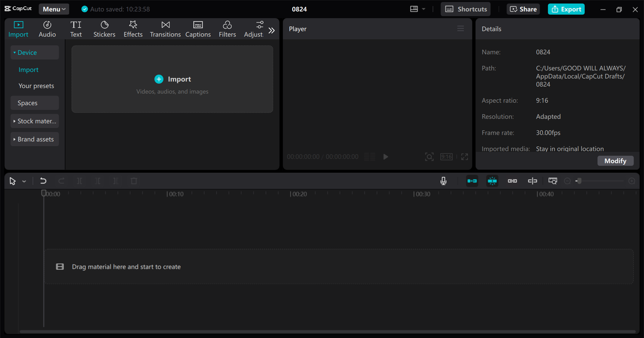Screen dimensions: 644x338
Task: Click the film strip icon in track
Action: coord(60,267)
